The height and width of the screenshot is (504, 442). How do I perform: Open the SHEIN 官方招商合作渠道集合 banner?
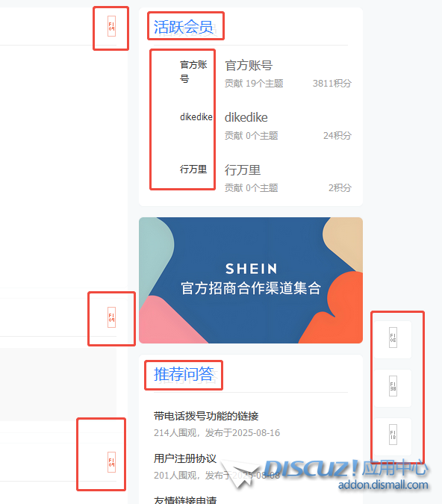[251, 280]
